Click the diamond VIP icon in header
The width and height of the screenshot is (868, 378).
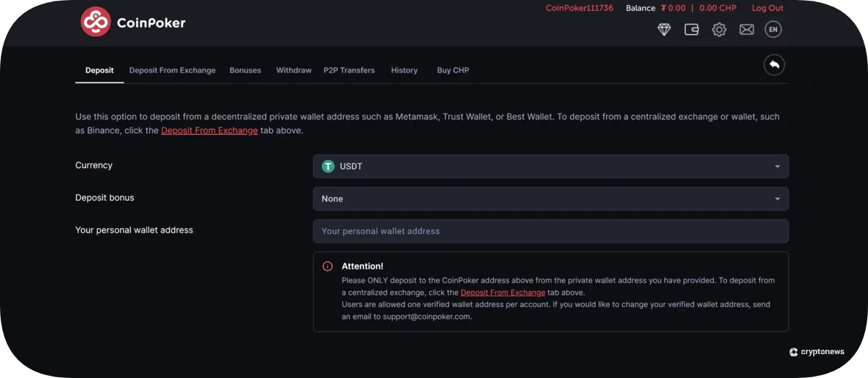(664, 30)
